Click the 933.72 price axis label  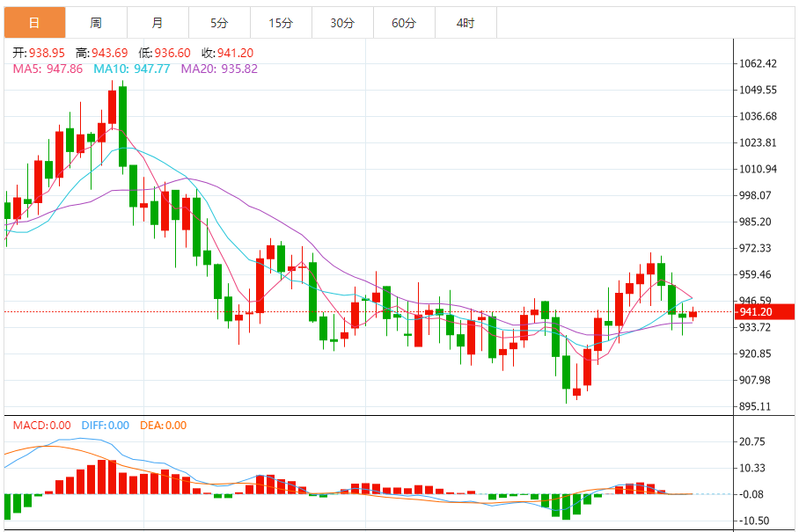[755, 327]
